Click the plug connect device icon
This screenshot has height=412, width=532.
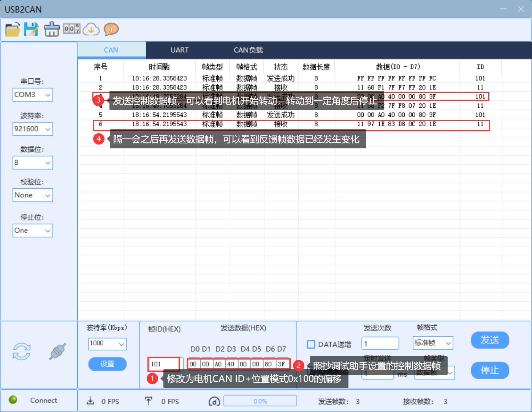click(57, 351)
